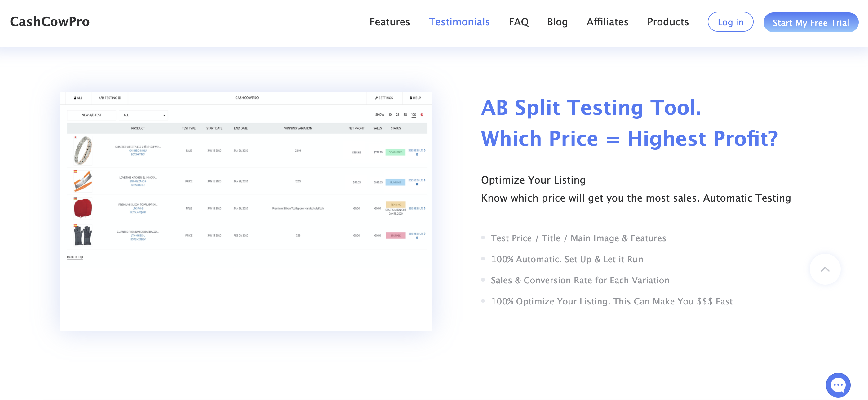The height and width of the screenshot is (400, 868).
Task: Open SKU link LTK-PIZZA-C14
Action: (x=138, y=181)
